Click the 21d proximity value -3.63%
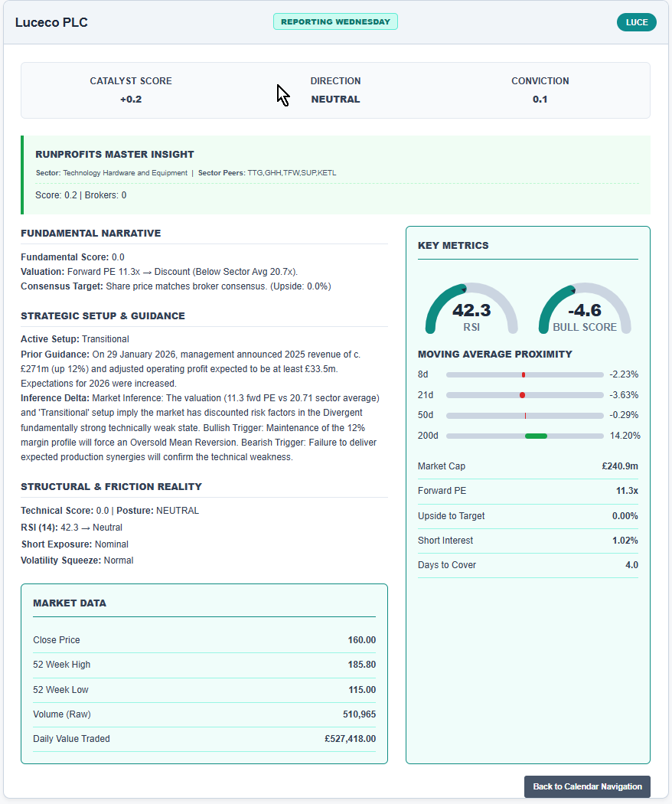The image size is (672, 804). pos(624,395)
